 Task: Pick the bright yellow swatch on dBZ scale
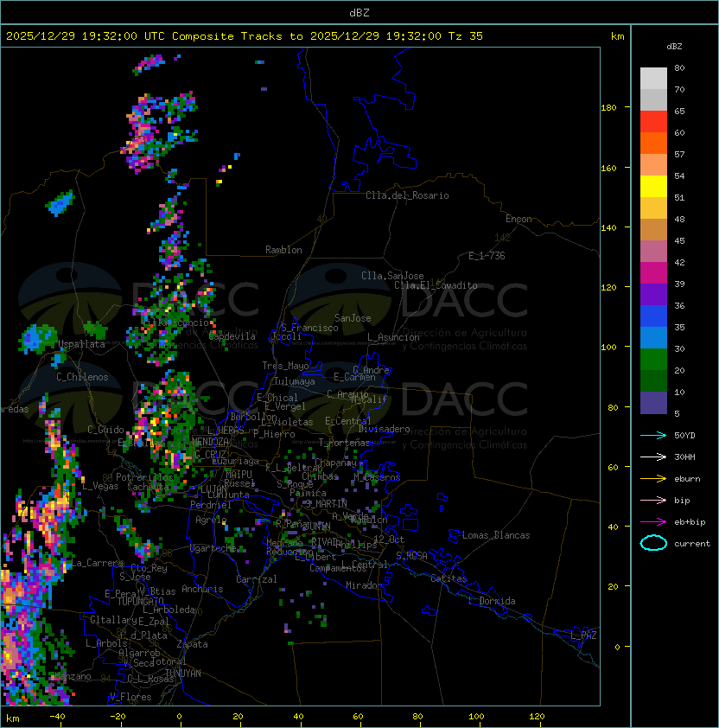coord(653,187)
